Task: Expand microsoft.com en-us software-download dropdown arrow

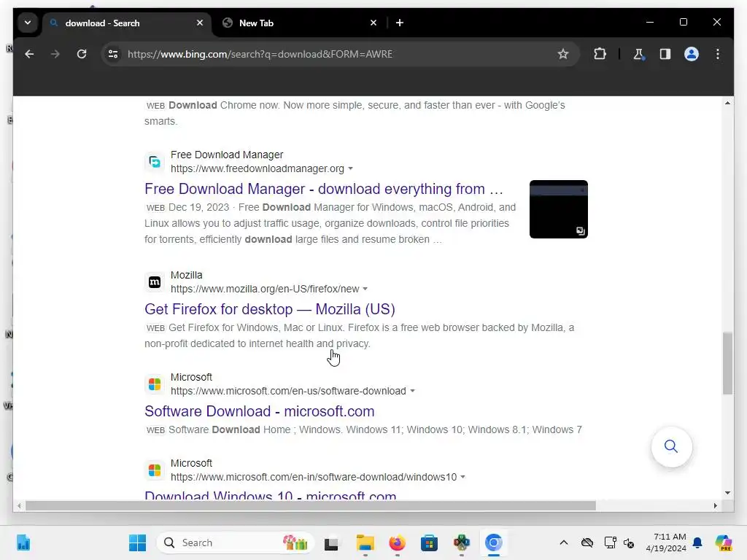Action: click(413, 391)
